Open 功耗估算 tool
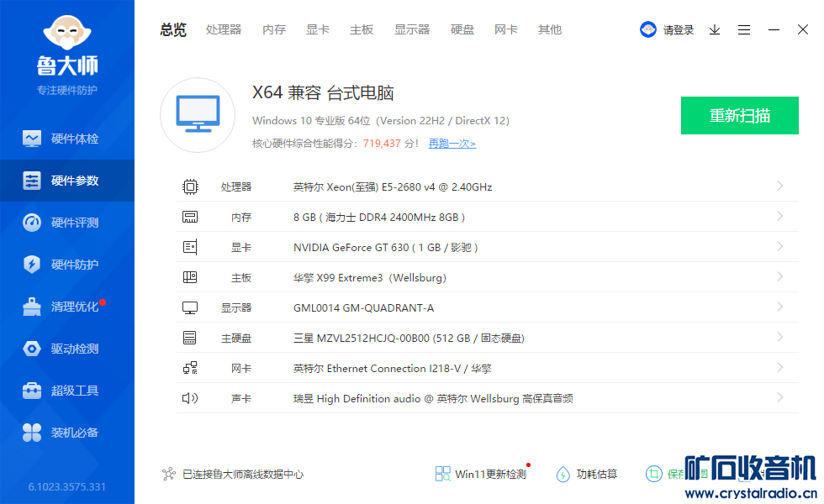 coord(587,474)
